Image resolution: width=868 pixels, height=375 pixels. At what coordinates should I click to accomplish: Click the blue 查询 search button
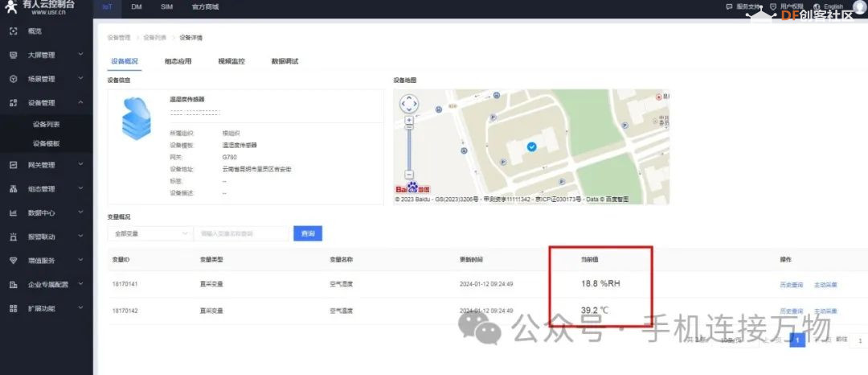pos(308,233)
